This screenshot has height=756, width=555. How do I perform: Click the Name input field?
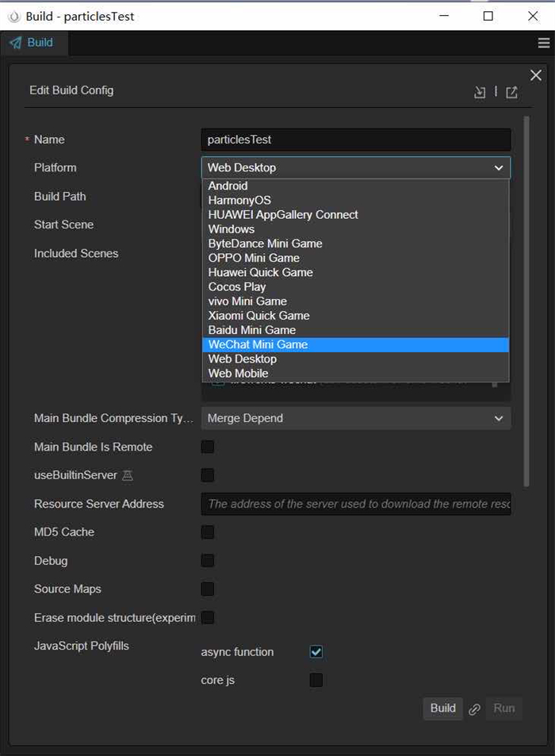(356, 140)
